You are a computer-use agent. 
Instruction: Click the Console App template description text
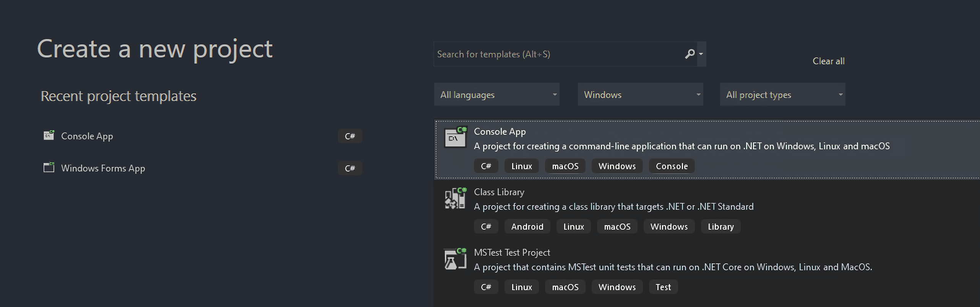pos(681,146)
